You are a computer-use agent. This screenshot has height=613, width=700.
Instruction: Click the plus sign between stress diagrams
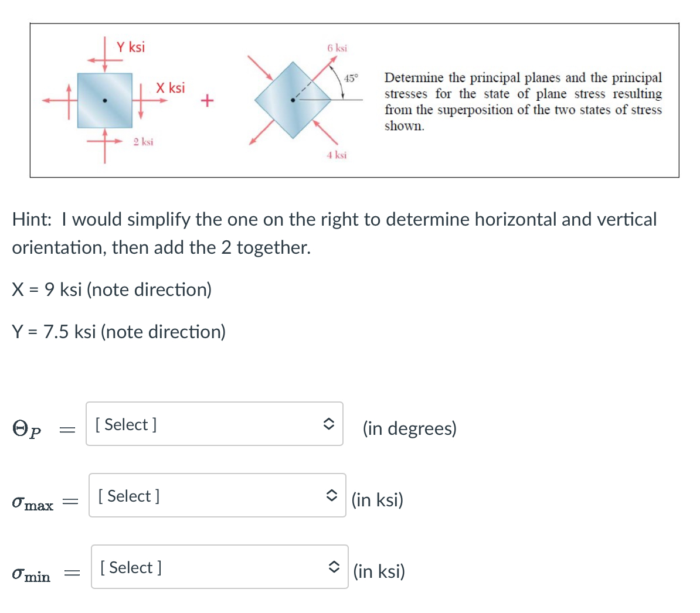[207, 101]
